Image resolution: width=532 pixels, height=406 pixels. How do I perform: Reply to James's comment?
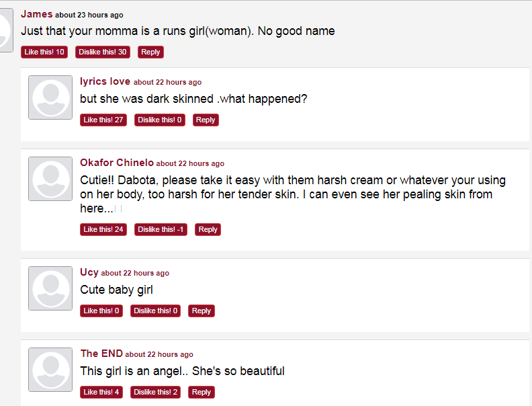coord(150,52)
